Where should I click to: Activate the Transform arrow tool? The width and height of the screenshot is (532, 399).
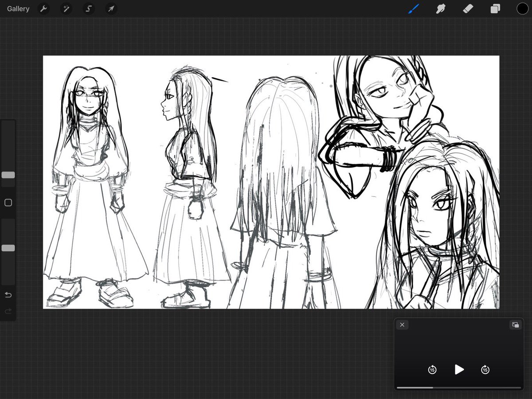(x=111, y=9)
